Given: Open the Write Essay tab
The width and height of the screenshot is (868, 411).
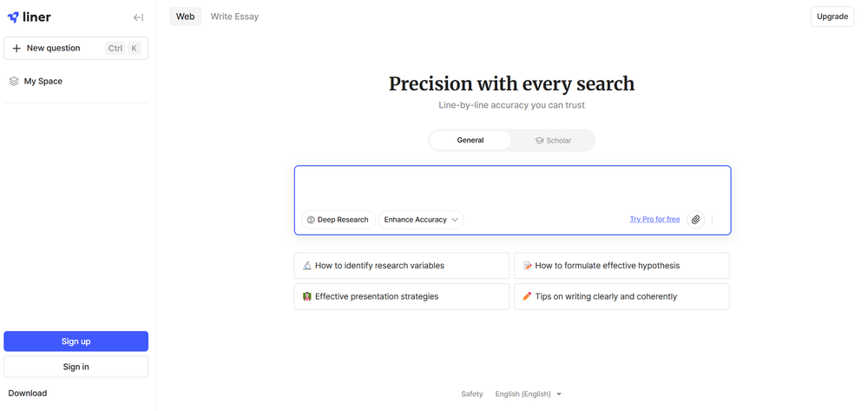Looking at the screenshot, I should 234,17.
